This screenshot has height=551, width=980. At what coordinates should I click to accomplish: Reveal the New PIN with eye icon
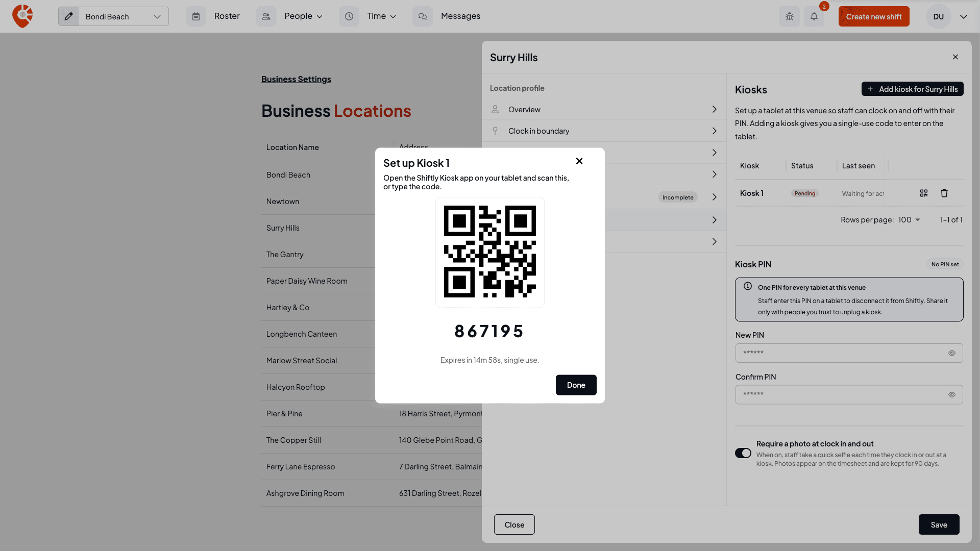[952, 353]
